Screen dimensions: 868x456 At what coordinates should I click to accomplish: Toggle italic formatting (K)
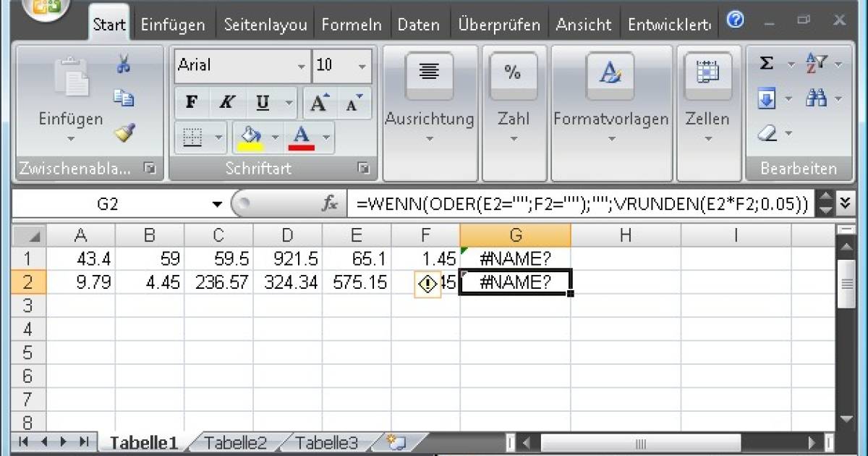226,102
